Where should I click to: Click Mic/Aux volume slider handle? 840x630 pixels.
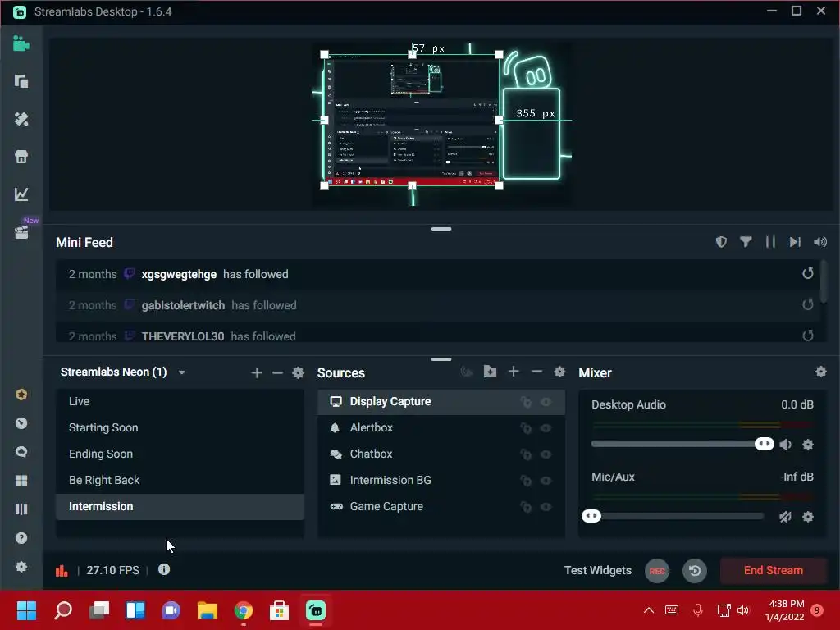(591, 515)
